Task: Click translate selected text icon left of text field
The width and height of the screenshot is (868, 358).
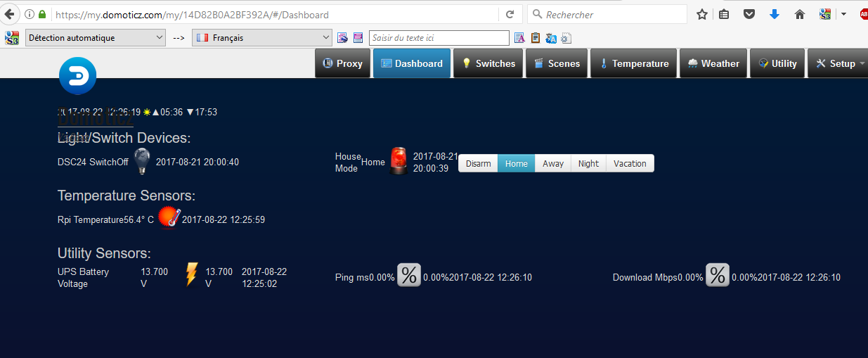Action: pos(342,38)
